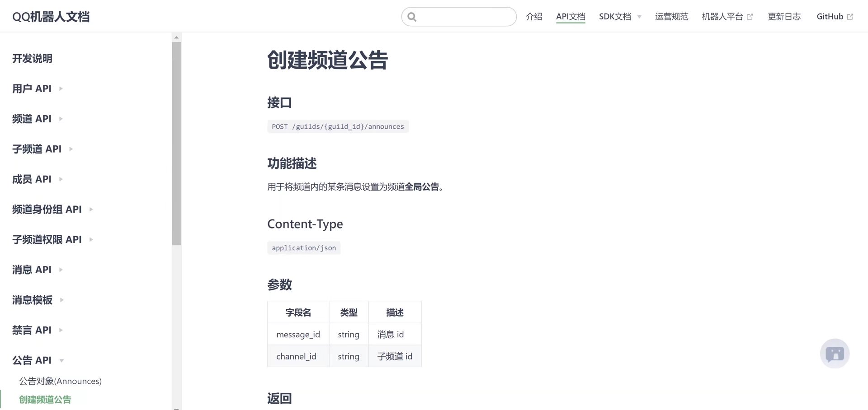Expand the 消息模板 section

61,300
